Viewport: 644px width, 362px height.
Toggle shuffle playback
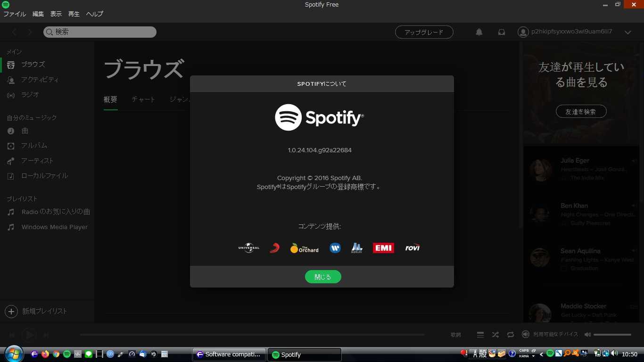coord(495,335)
